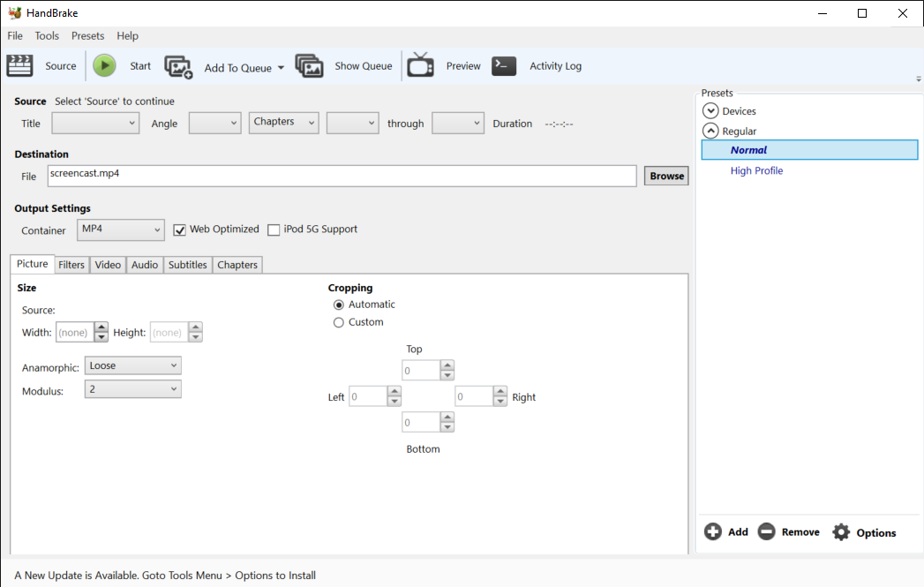Increase Right crop stepper up arrow
Screen dimensions: 924x587
(500, 391)
